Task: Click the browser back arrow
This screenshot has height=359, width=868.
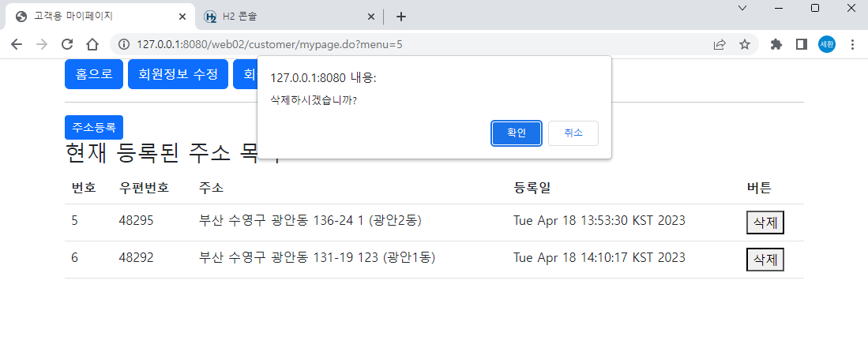Action: pyautogui.click(x=17, y=45)
